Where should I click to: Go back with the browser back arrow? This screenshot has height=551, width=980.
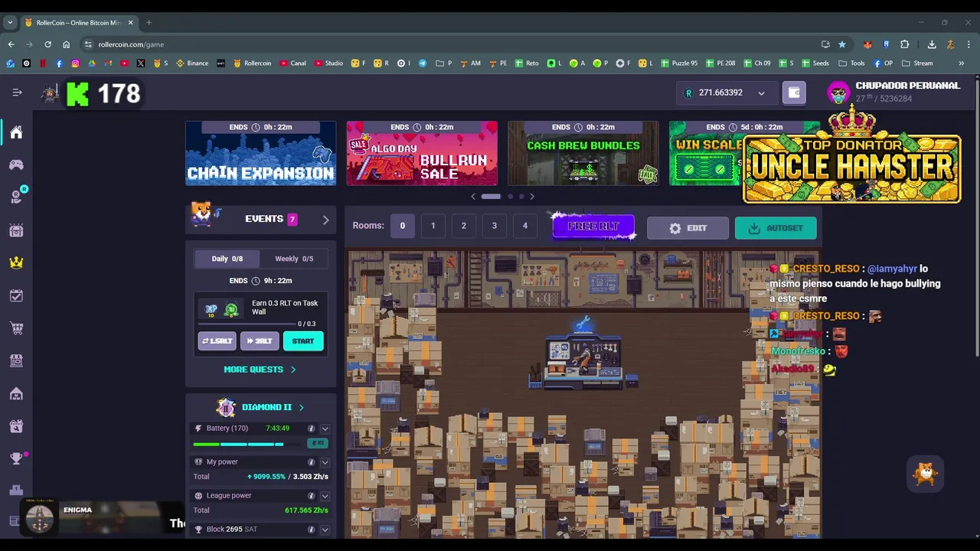point(11,44)
